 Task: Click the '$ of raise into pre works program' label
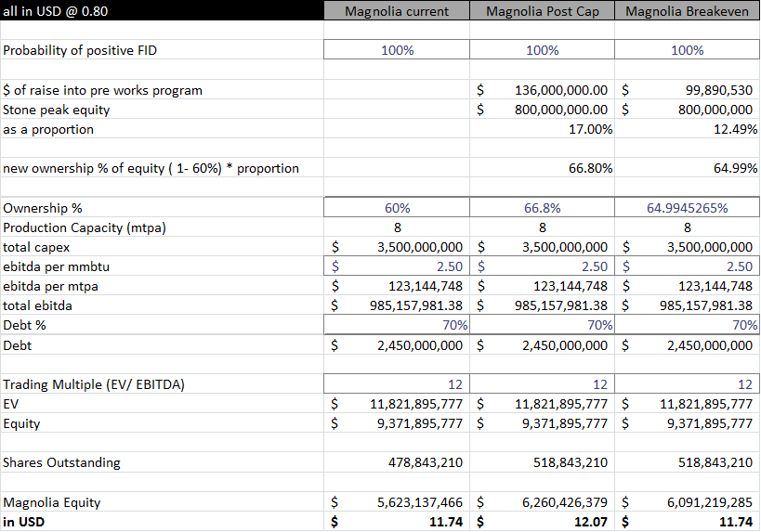pos(102,90)
